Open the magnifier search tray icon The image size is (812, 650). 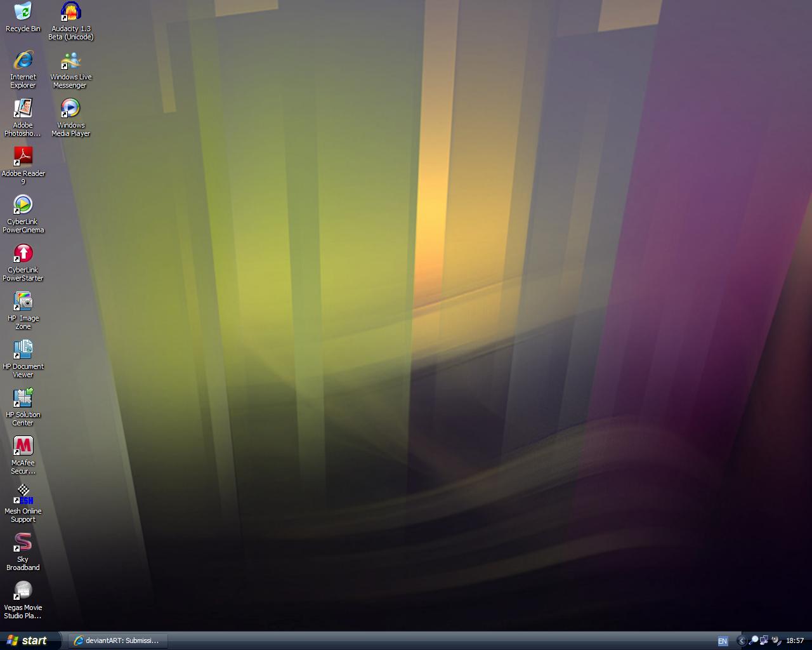click(x=754, y=641)
